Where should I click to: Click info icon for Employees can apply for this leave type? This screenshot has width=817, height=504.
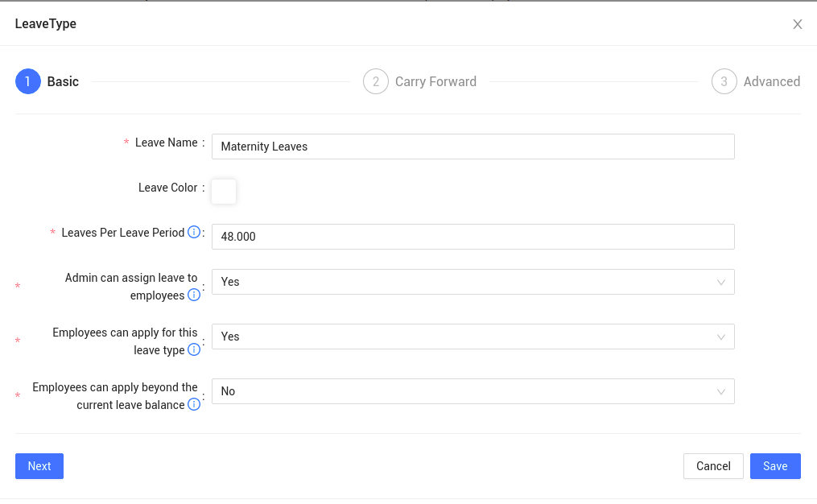(x=194, y=350)
